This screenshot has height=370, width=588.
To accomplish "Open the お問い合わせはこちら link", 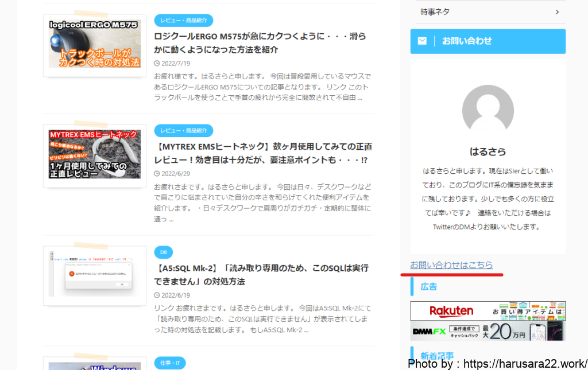I will tap(451, 265).
